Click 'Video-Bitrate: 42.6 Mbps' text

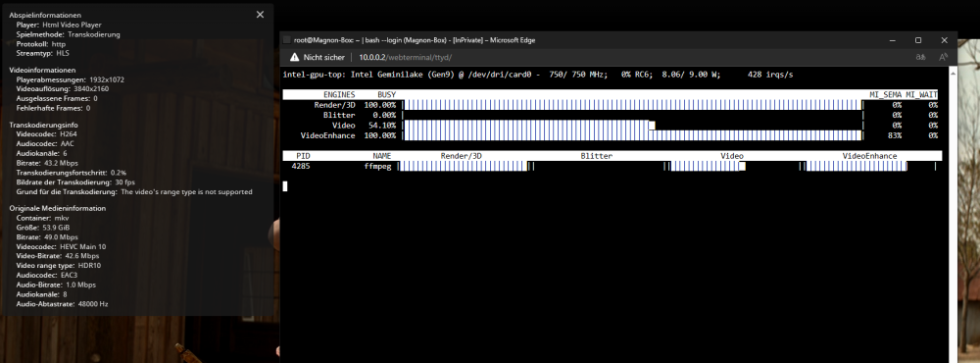pyautogui.click(x=58, y=256)
